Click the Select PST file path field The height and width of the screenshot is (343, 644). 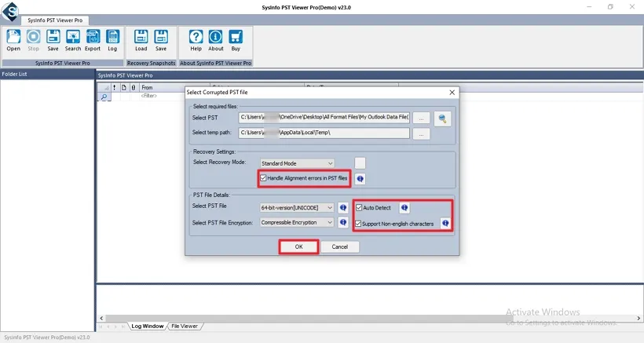point(324,118)
